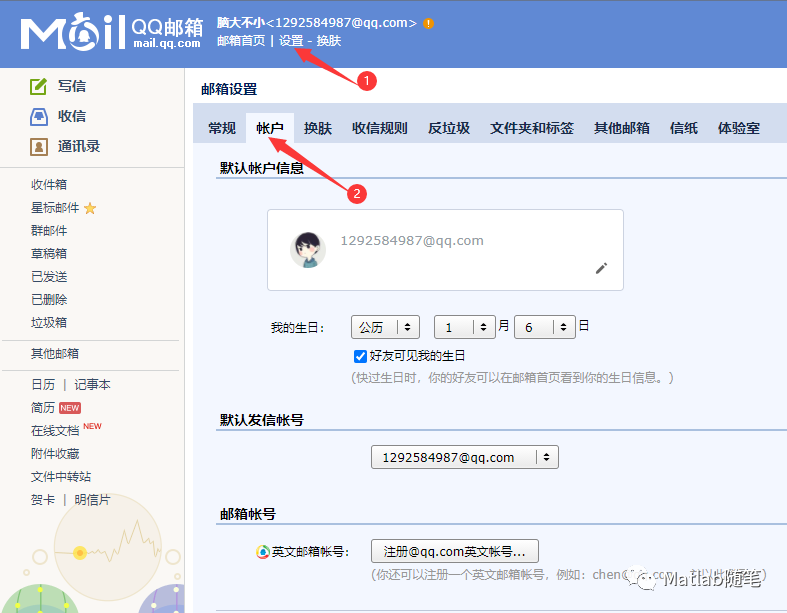Click the 收信 inbox tray icon

tap(39, 116)
